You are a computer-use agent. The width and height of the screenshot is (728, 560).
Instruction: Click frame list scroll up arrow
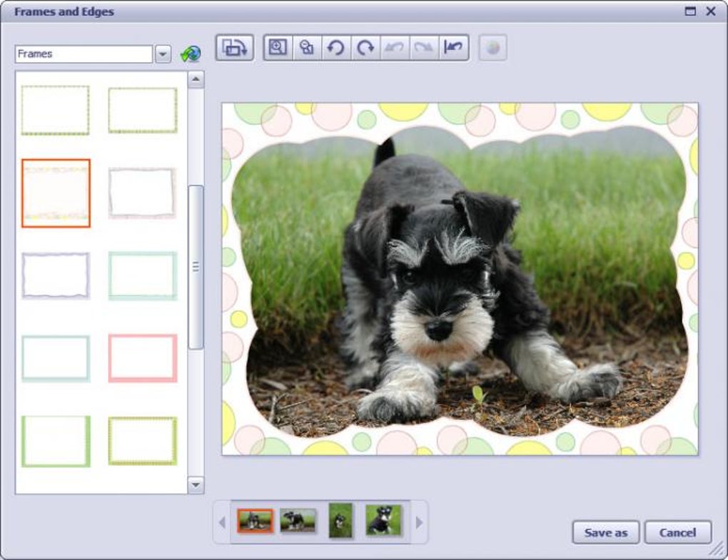coord(196,79)
